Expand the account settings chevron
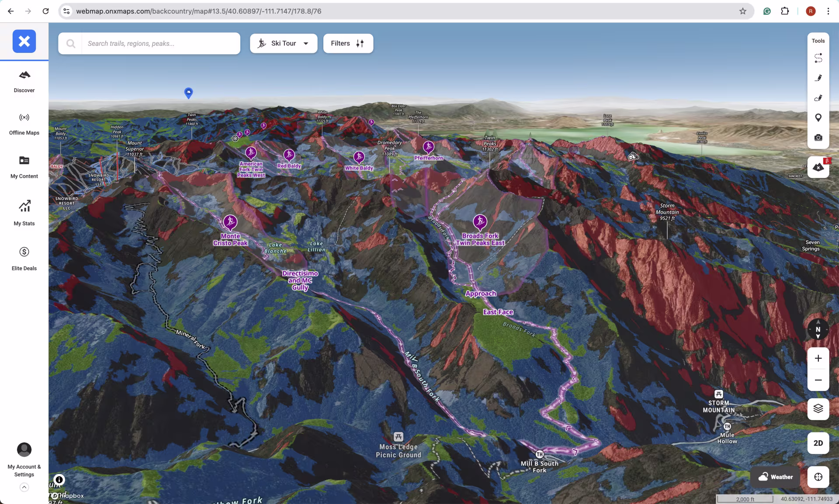Image resolution: width=839 pixels, height=504 pixels. coord(24,487)
